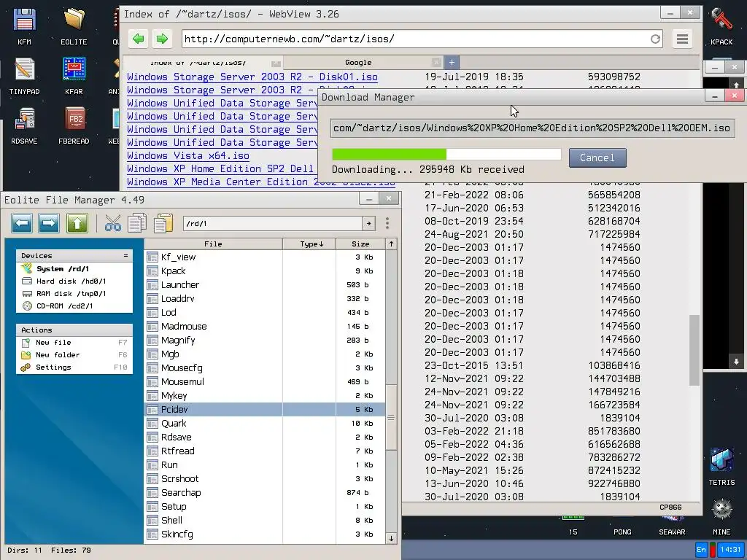
Task: Open the KPACK desktop icon
Action: [721, 27]
